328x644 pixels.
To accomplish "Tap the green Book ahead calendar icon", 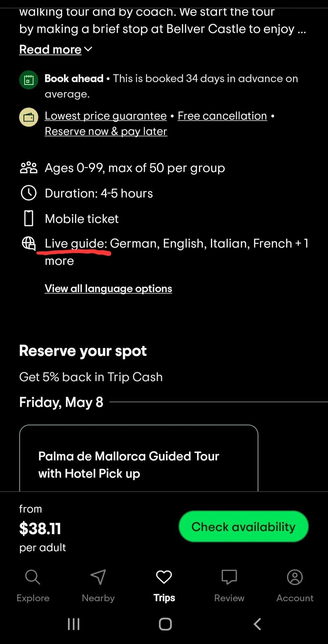I will point(29,80).
